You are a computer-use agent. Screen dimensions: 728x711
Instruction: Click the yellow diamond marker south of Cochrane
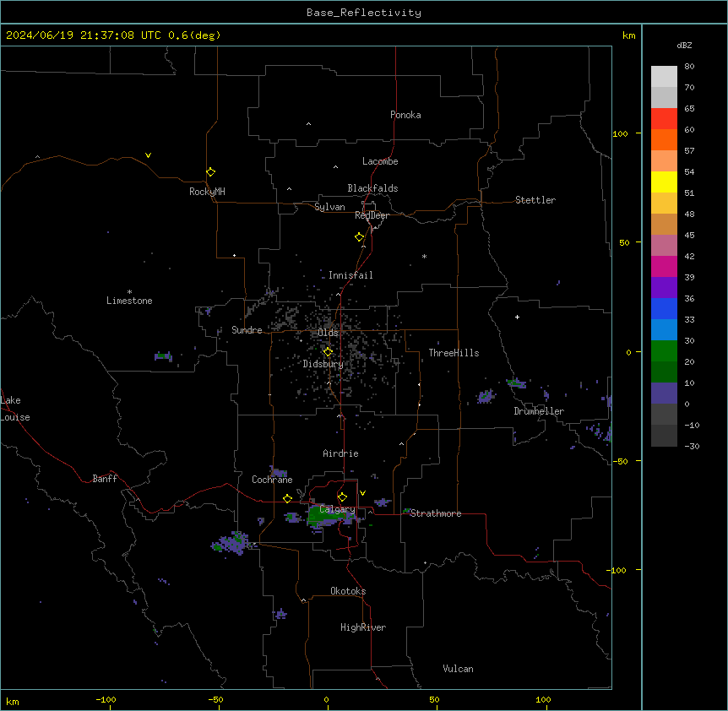pos(287,498)
